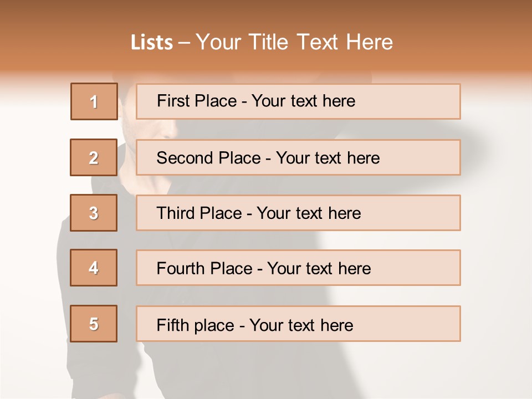Click the number 3 box
The image size is (532, 399).
[94, 213]
